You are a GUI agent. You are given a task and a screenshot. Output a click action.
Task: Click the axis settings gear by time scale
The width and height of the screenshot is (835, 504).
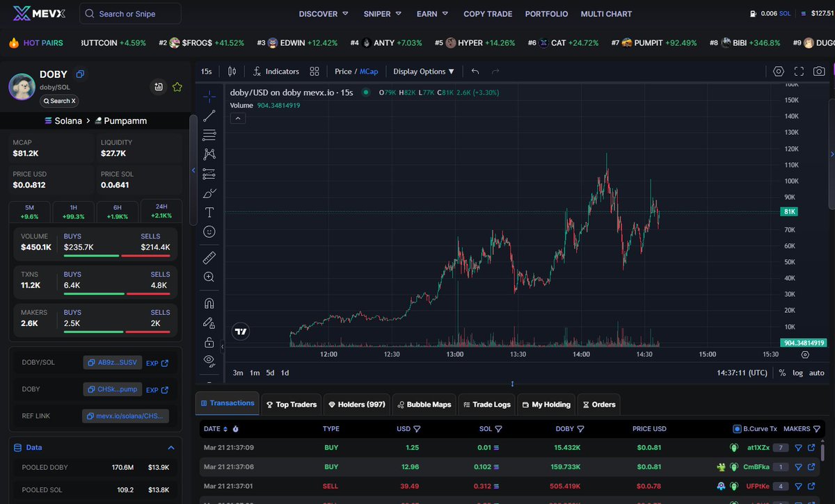click(x=805, y=354)
